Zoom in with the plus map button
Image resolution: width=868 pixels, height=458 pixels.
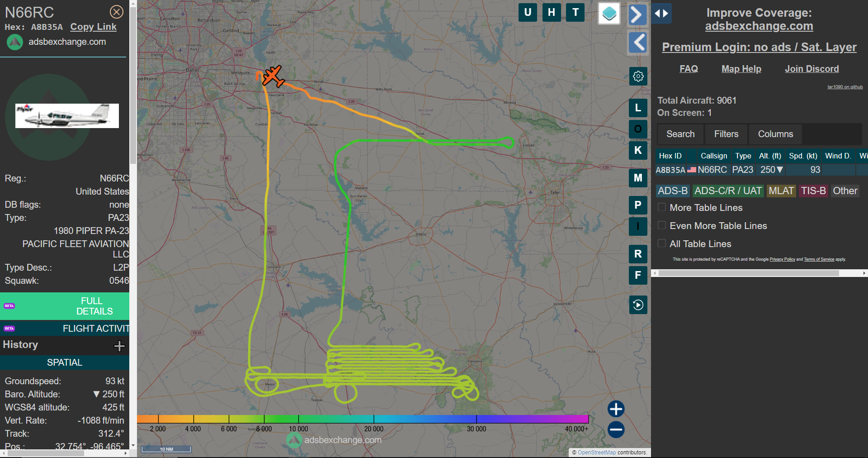point(616,409)
